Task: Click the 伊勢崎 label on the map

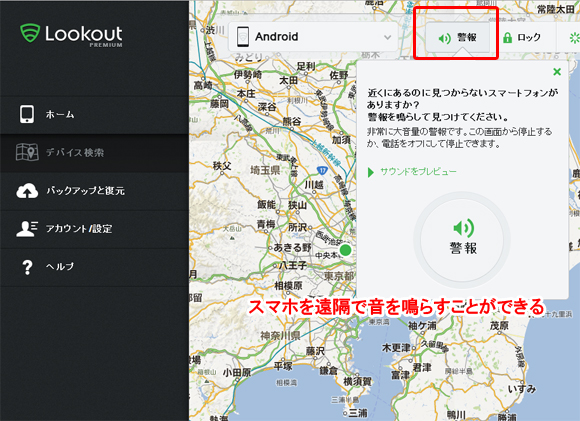Action: point(248,74)
